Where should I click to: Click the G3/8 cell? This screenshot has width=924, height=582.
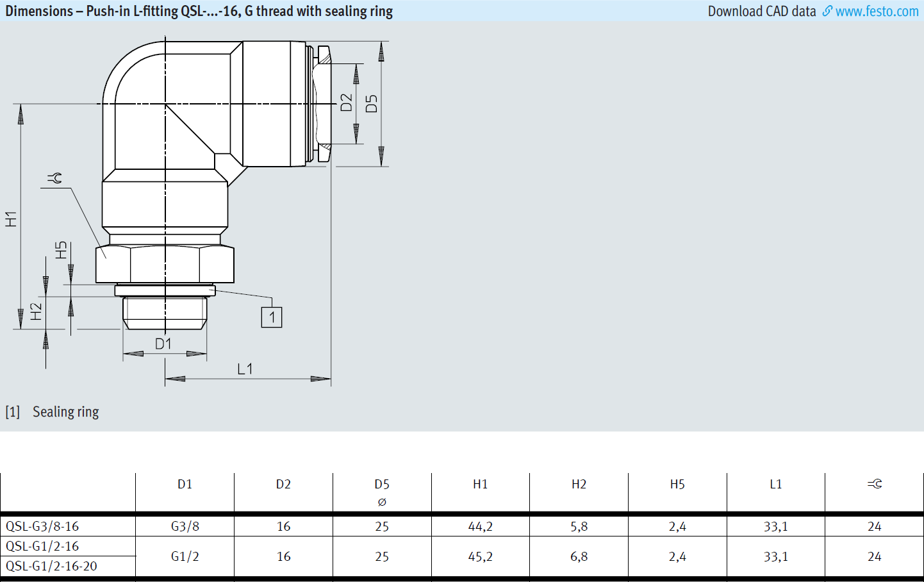click(x=185, y=526)
